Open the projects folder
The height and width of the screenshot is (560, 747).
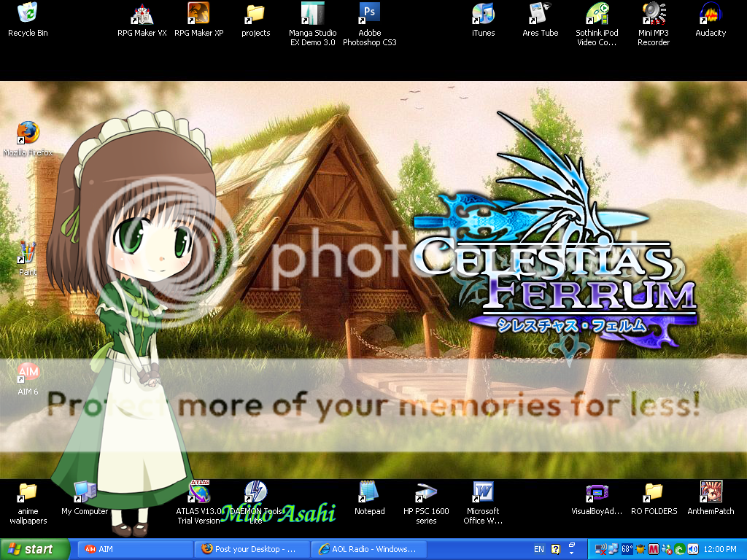click(x=255, y=14)
